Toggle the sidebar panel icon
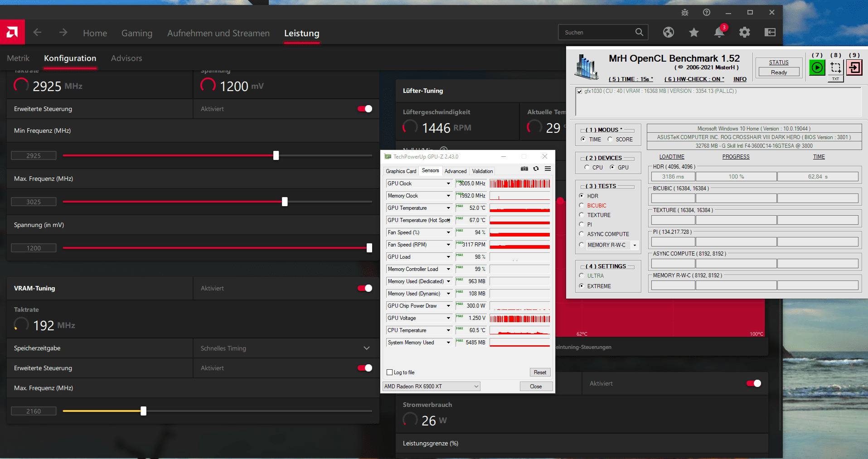 770,32
